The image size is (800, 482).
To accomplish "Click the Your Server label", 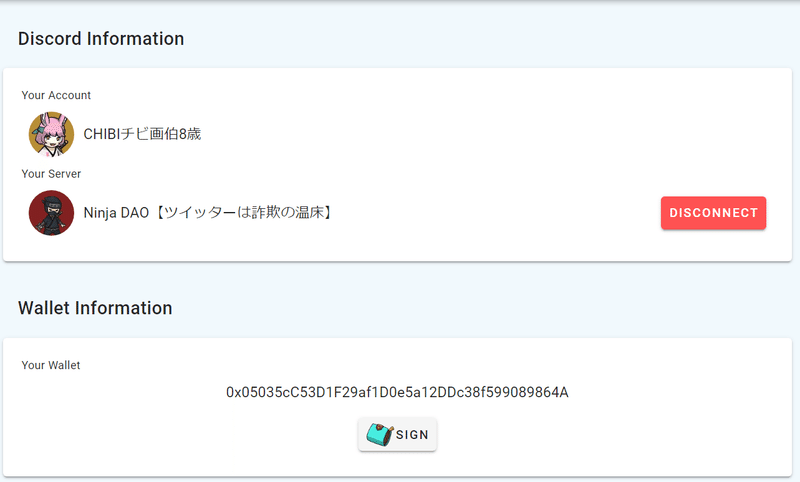I will click(x=51, y=174).
